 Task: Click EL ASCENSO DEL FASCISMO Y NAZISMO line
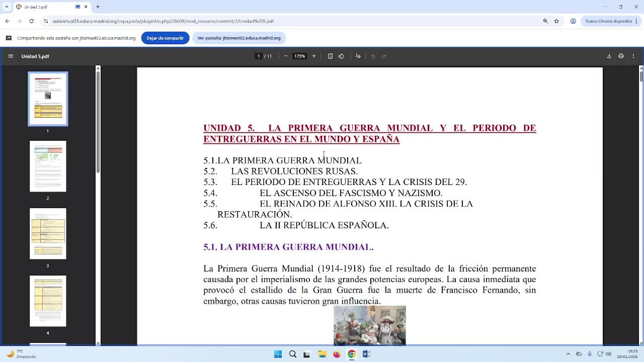(x=351, y=193)
